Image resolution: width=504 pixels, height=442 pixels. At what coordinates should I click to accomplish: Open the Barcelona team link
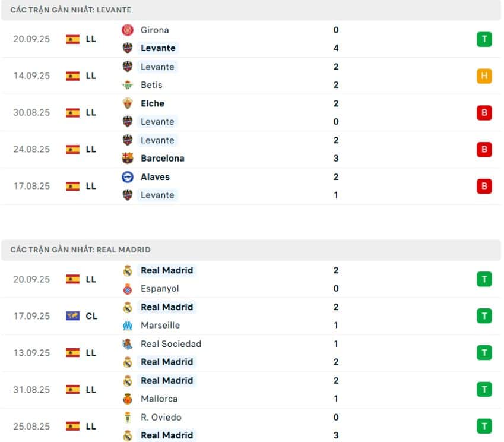pyautogui.click(x=162, y=158)
